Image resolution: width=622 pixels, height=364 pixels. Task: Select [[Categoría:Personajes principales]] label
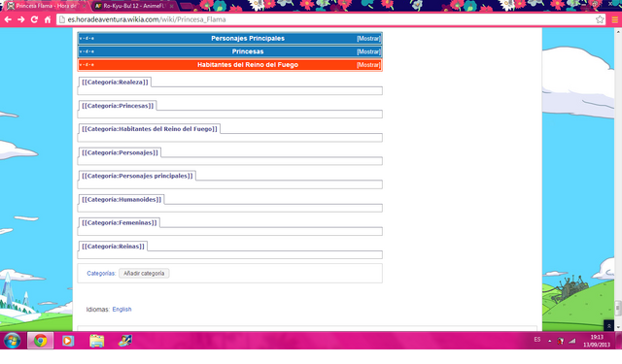coord(137,176)
